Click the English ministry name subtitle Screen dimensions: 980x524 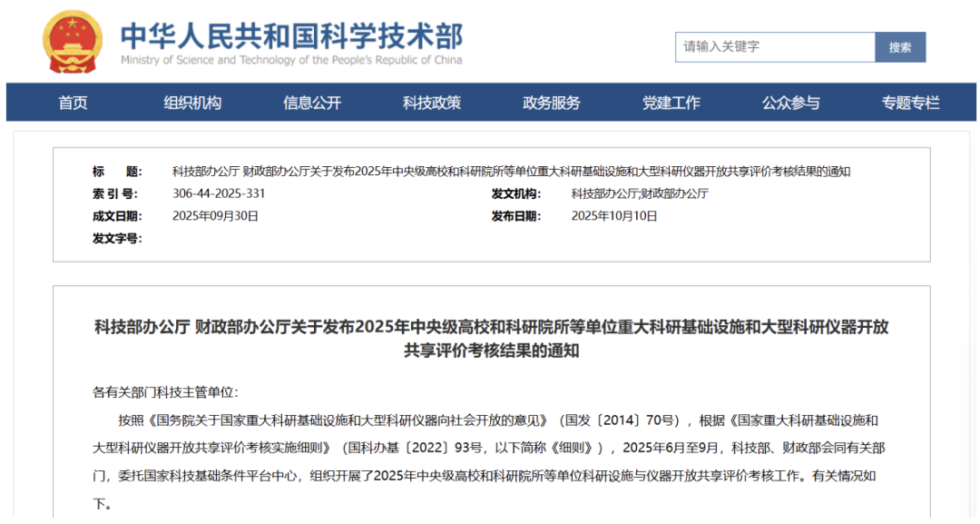pyautogui.click(x=291, y=60)
